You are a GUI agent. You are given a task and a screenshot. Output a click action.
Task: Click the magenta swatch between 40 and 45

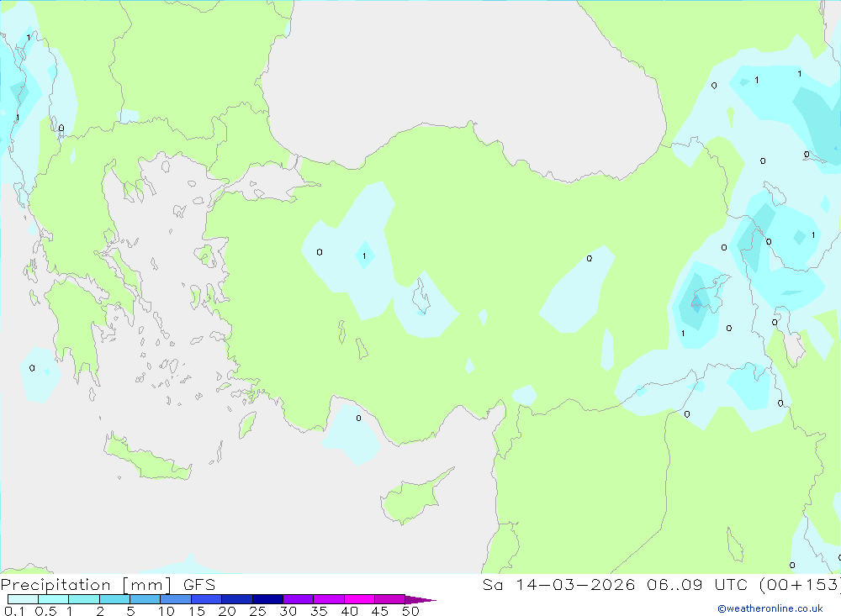click(359, 599)
